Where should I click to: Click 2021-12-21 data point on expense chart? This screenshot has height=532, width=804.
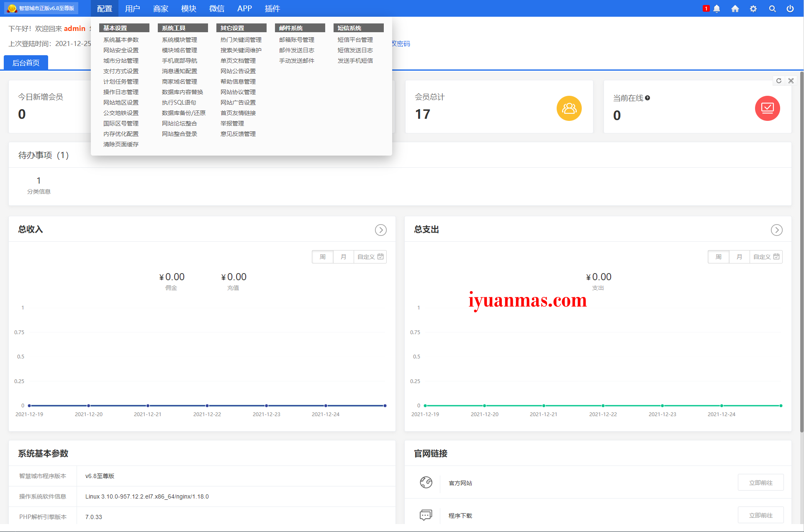coord(544,406)
